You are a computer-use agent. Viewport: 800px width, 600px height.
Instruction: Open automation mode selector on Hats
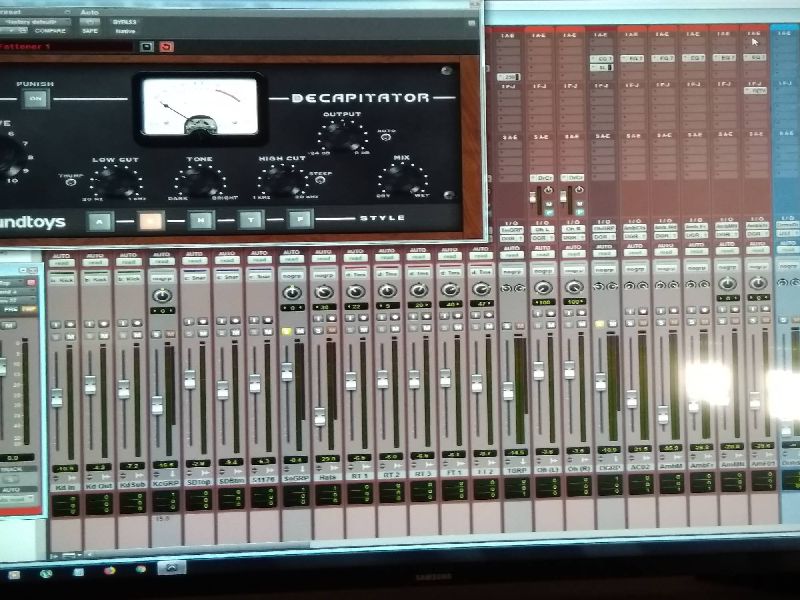[x=323, y=259]
